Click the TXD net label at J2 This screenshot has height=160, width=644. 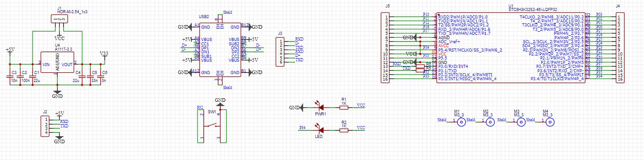64,126
